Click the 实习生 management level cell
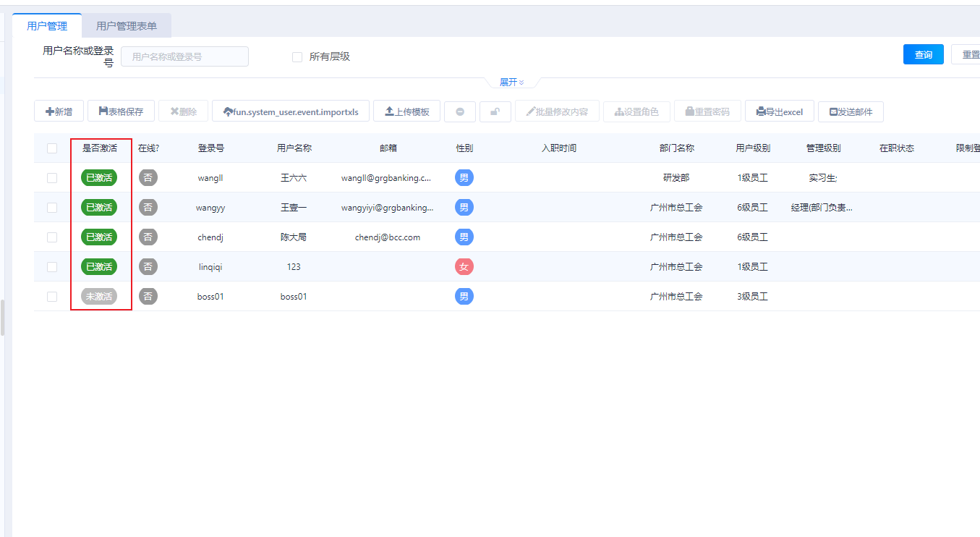 pyautogui.click(x=823, y=178)
